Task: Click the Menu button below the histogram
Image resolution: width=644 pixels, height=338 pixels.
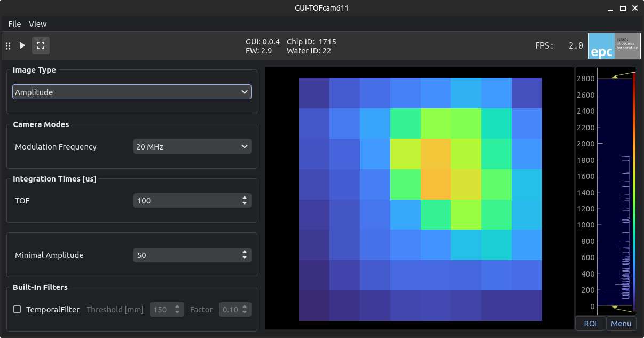Action: [621, 324]
